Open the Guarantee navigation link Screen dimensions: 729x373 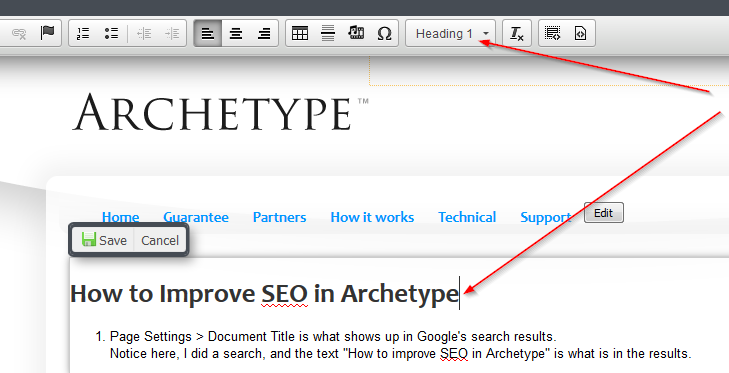tap(196, 217)
